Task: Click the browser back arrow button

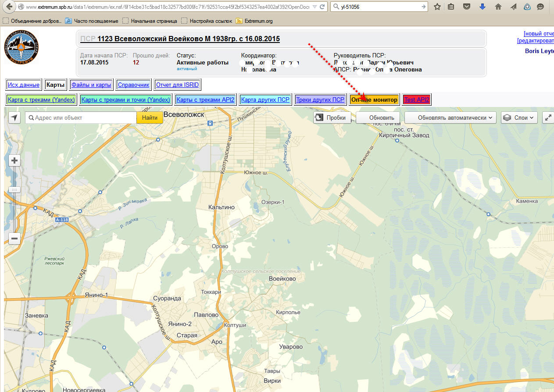Action: point(8,7)
